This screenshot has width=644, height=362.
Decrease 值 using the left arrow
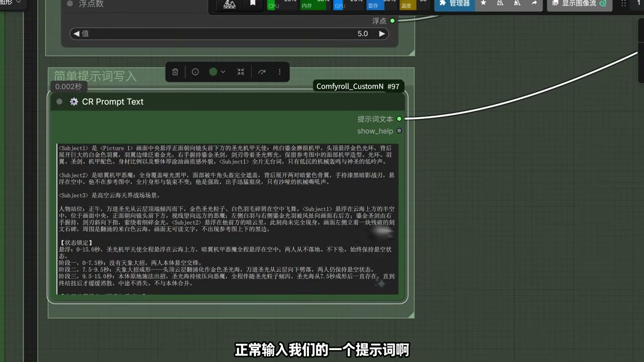76,34
